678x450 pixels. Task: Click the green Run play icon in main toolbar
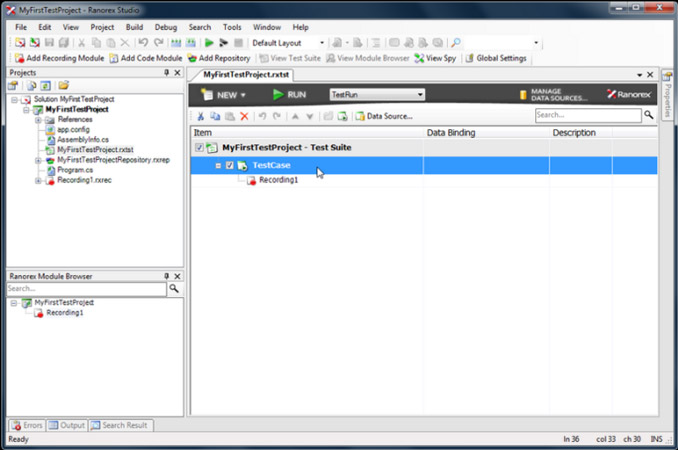[209, 42]
